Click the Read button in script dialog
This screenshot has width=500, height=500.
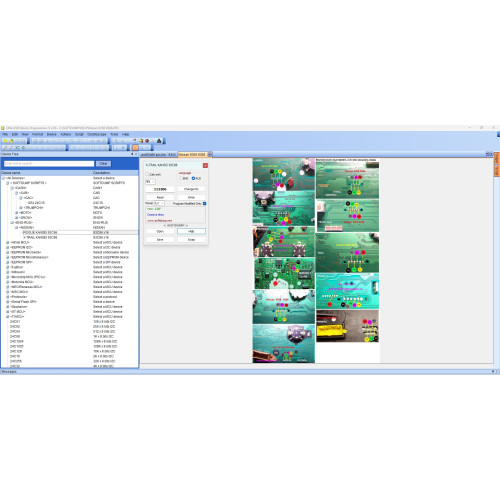(160, 197)
